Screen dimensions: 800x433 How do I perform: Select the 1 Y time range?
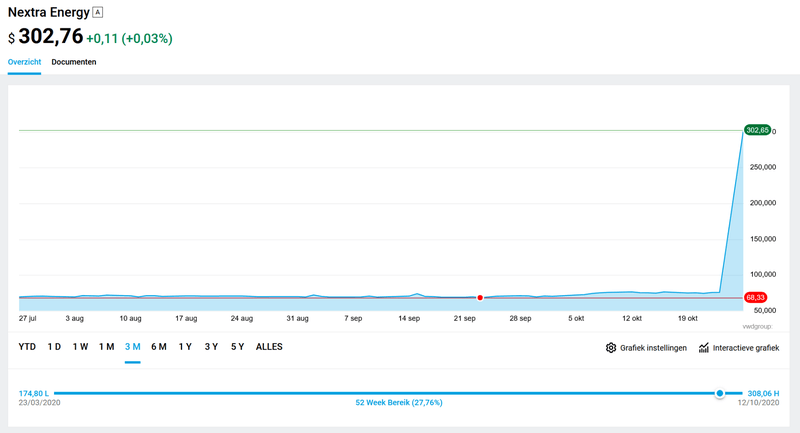[x=185, y=347]
